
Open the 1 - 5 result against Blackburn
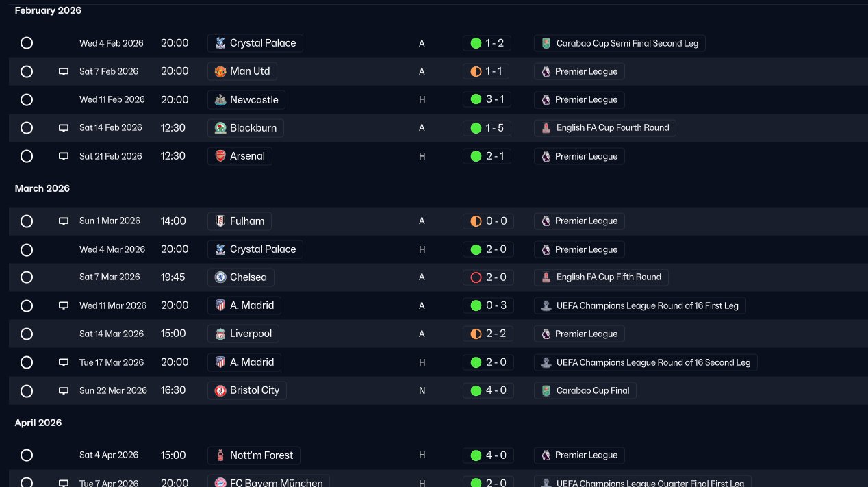click(x=487, y=128)
